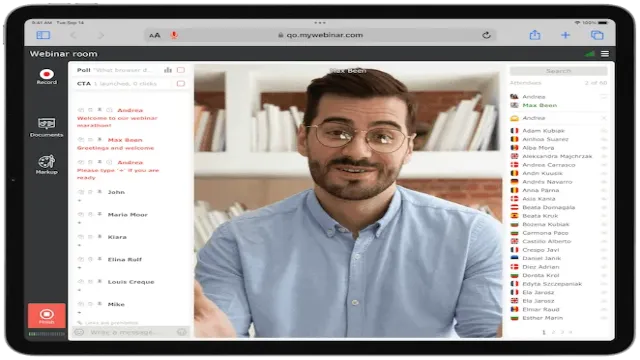Image resolution: width=640 pixels, height=360 pixels.
Task: Click the Safari share icon
Action: click(535, 35)
